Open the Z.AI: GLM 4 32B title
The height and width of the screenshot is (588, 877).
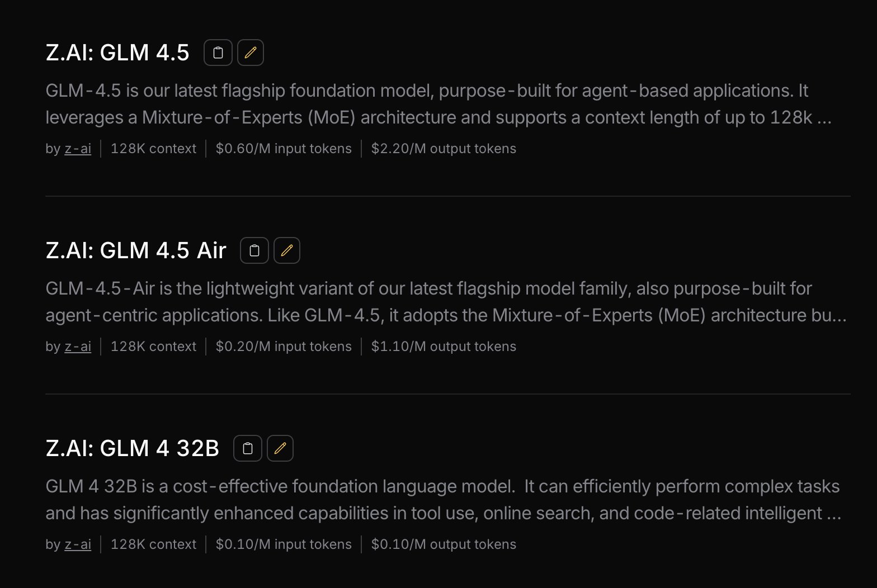click(133, 448)
